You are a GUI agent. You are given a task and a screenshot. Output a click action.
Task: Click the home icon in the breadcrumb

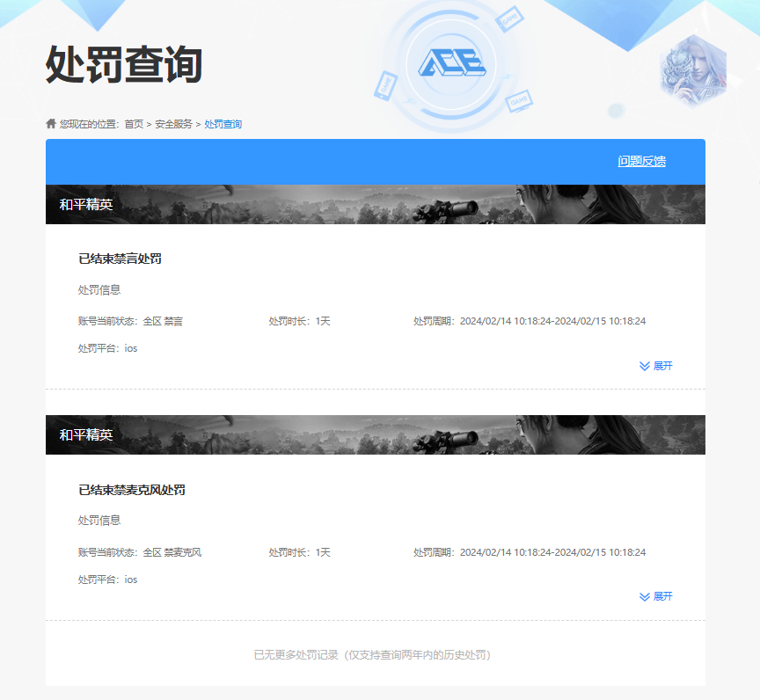49,123
